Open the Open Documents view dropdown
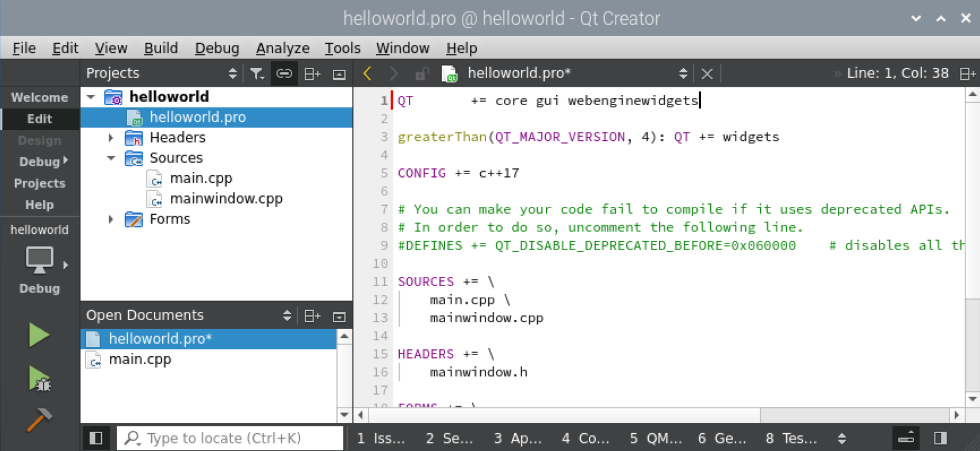Image resolution: width=980 pixels, height=451 pixels. click(x=287, y=315)
